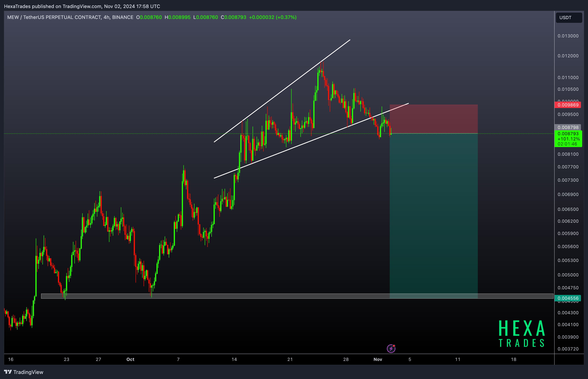This screenshot has height=379, width=588.
Task: Click the chart symbol title MEW / TetherUS PERPETUAL CONTRACT
Action: tap(70, 17)
